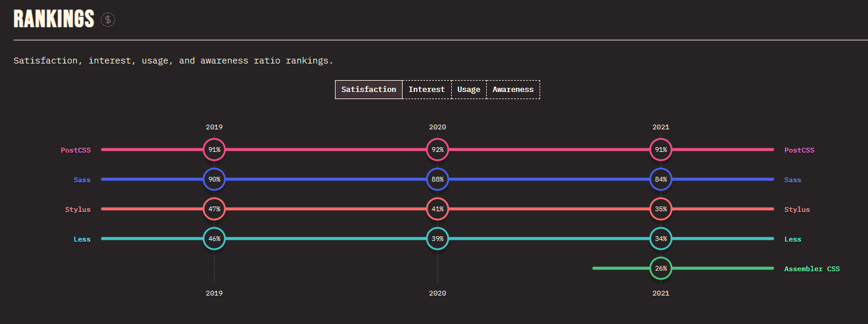The image size is (868, 324).
Task: Click Less 2021 node showing 34%
Action: [661, 239]
